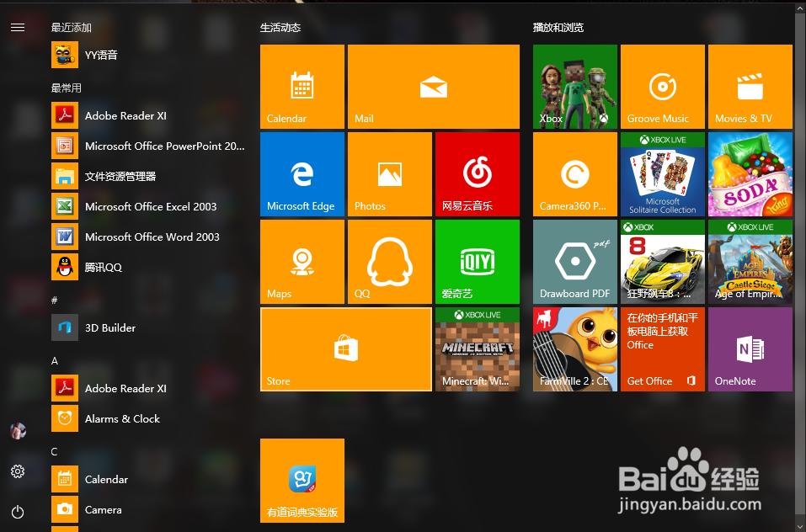Image resolution: width=806 pixels, height=532 pixels.
Task: Open the OneNote tile
Action: [750, 349]
